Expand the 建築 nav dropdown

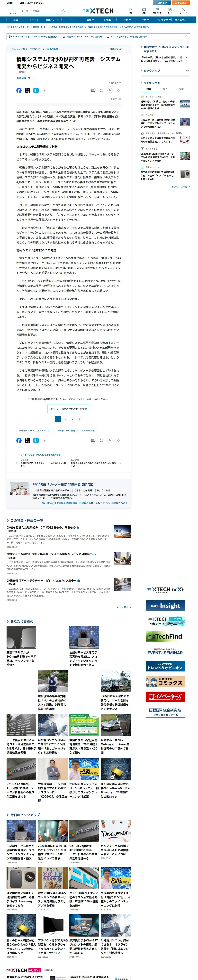(127, 20)
